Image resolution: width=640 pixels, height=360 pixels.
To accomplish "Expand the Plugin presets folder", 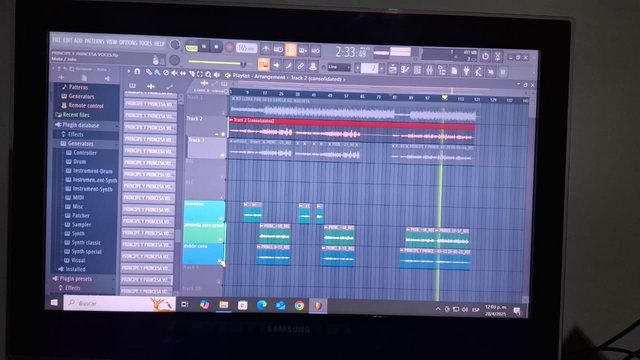I will 76,279.
